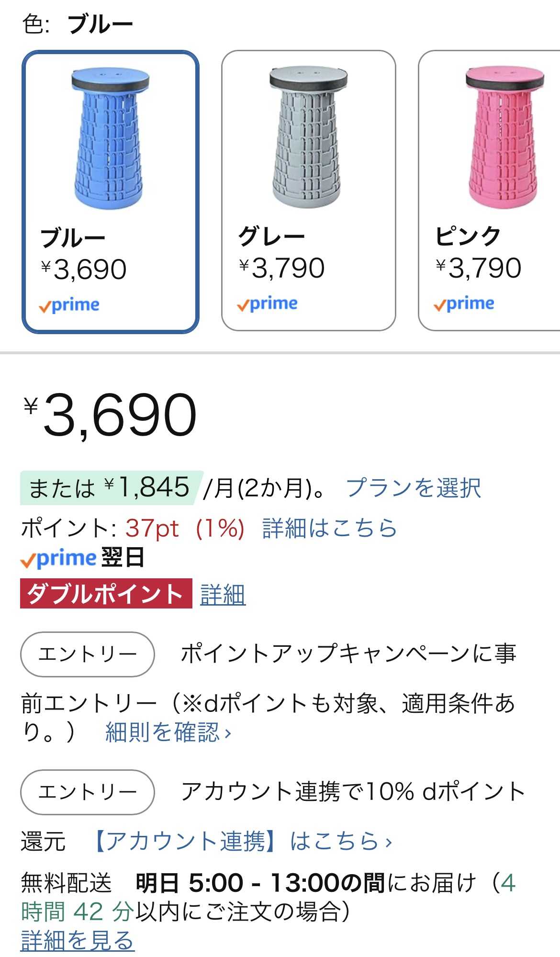Click the prime badge under ブルー

point(69,305)
